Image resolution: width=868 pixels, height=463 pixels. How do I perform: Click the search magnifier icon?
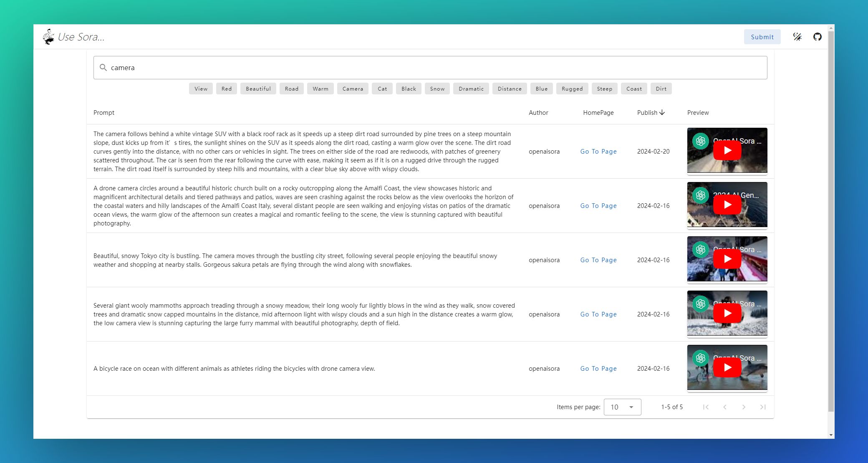(103, 68)
